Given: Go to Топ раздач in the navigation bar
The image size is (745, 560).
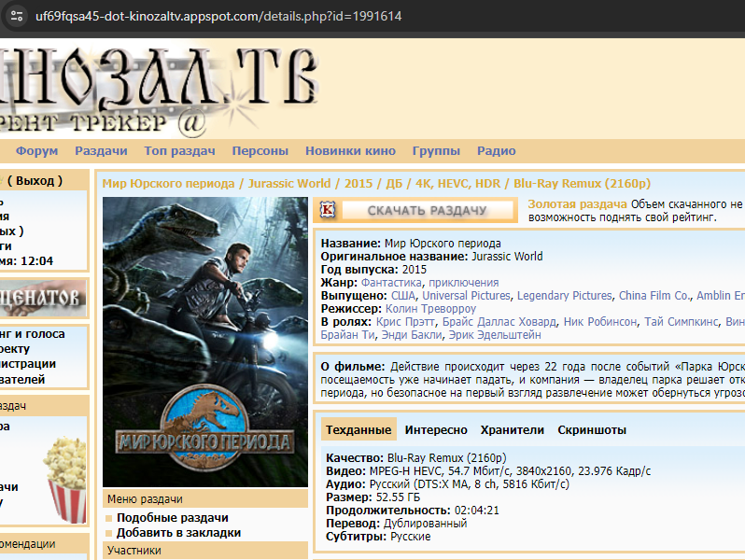Looking at the screenshot, I should [179, 151].
